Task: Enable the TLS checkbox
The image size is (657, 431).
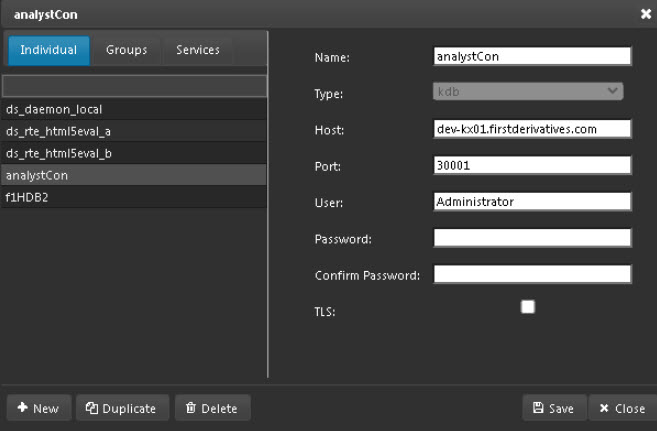Action: pyautogui.click(x=528, y=308)
